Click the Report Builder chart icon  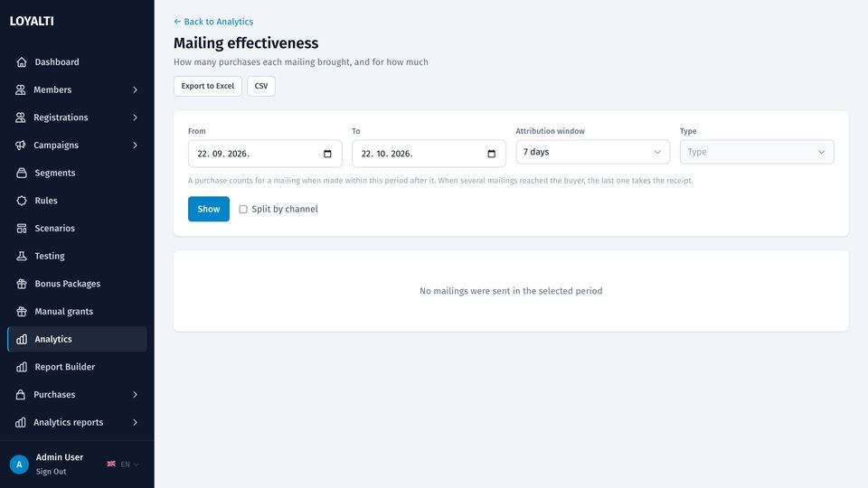point(22,367)
